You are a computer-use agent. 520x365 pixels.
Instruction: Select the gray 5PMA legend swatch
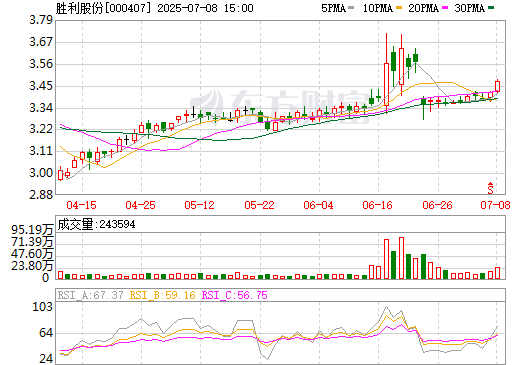click(x=351, y=8)
